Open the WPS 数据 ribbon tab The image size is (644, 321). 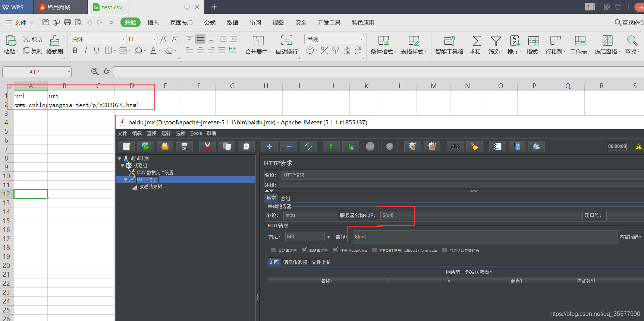[233, 22]
